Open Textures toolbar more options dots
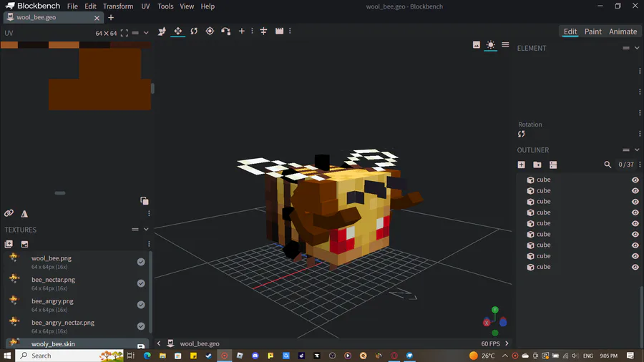644x362 pixels. click(149, 244)
